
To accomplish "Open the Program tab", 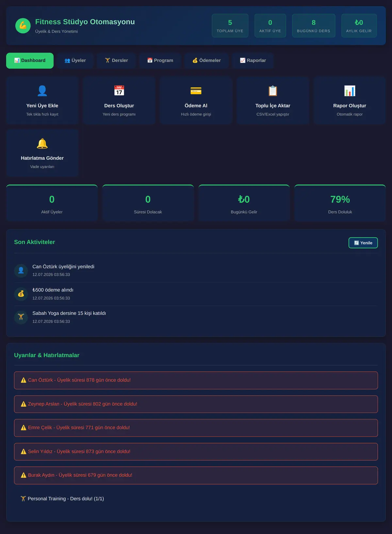I will coord(160,60).
